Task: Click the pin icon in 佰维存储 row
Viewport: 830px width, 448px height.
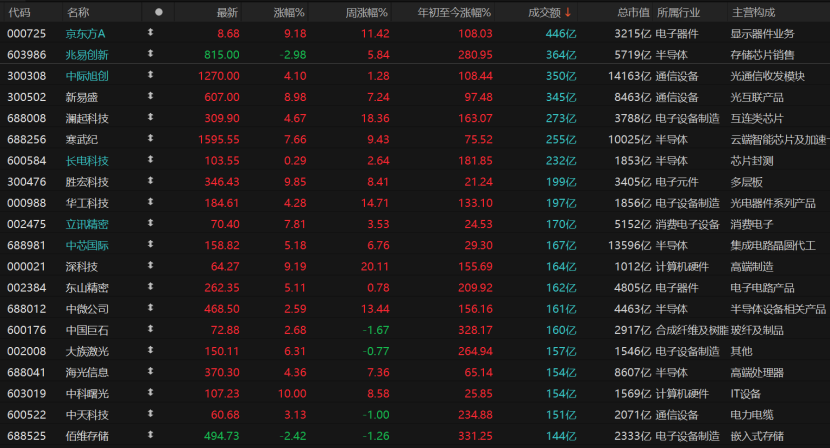Action: (x=150, y=435)
